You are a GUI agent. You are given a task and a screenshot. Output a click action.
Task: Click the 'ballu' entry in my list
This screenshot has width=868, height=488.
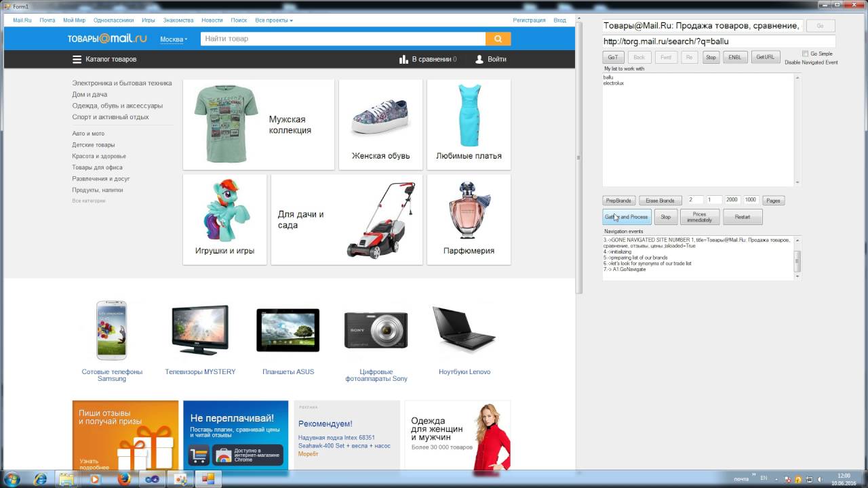pos(608,78)
